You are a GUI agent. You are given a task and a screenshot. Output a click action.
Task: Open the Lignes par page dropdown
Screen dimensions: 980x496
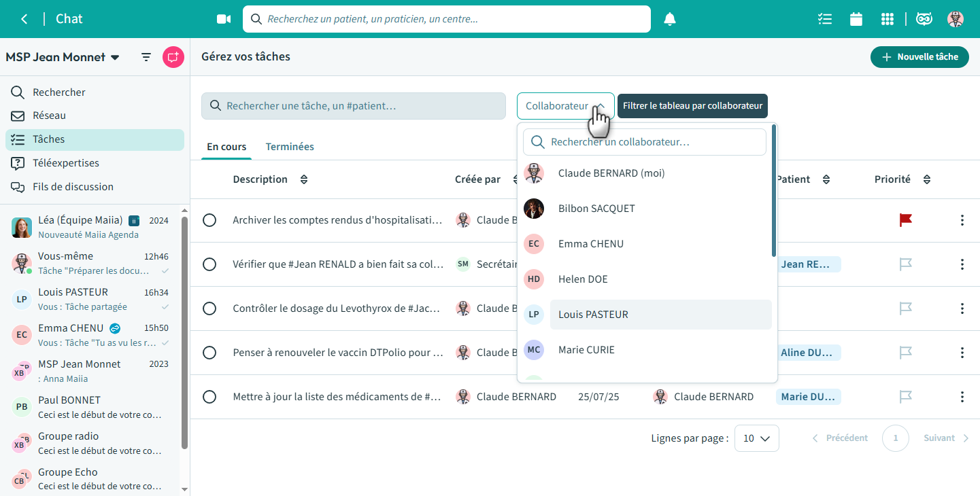coord(756,438)
